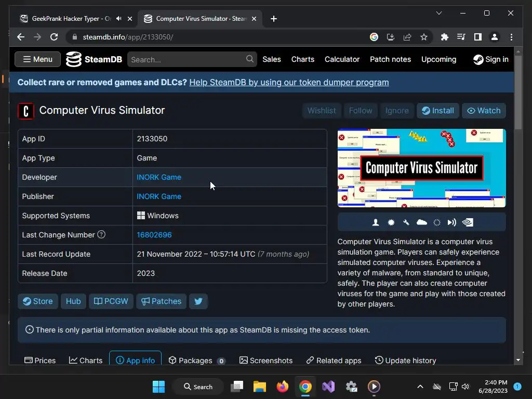Click the Google icon in address bar
532x399 pixels.
point(374,37)
